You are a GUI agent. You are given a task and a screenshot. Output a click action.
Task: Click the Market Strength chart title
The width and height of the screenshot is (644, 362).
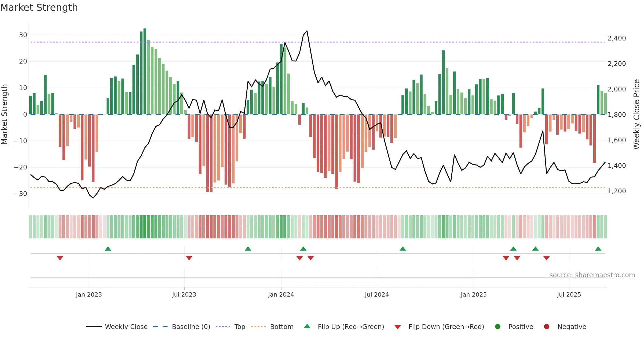(39, 8)
